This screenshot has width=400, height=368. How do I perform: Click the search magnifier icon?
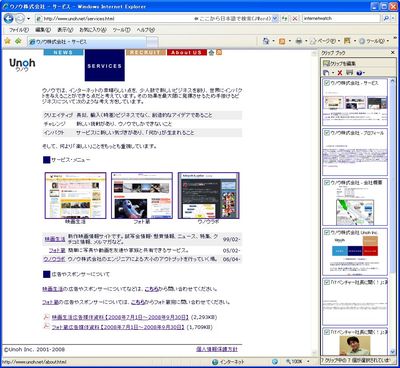[386, 18]
